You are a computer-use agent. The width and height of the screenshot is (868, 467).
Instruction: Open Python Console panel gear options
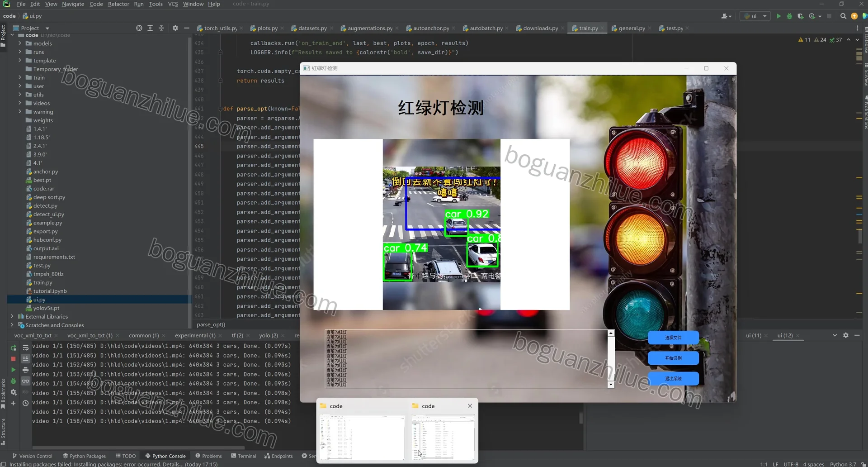[846, 335]
